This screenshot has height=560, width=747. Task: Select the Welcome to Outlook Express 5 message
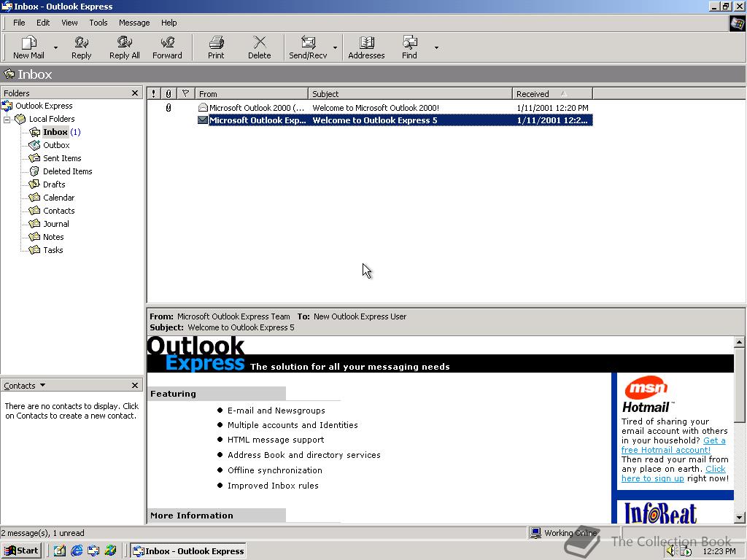pyautogui.click(x=370, y=120)
